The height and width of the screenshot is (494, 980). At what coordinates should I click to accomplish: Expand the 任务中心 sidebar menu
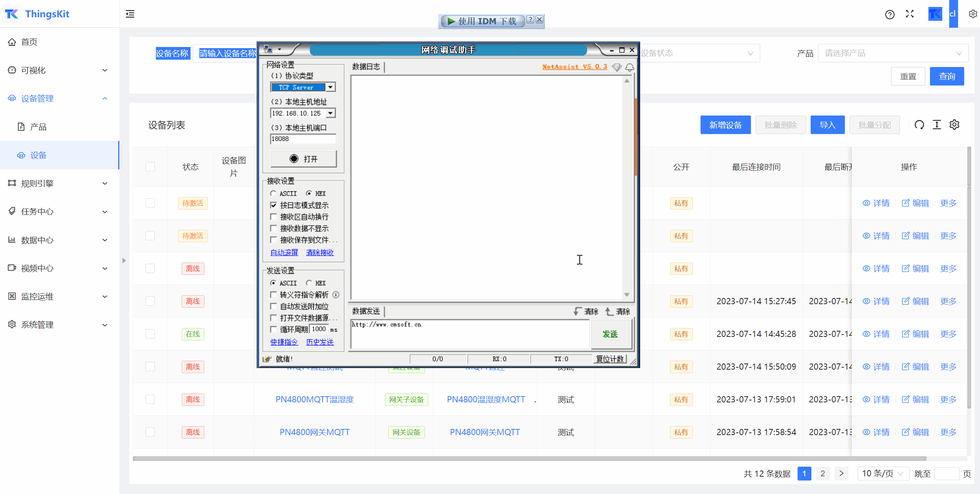tap(60, 211)
